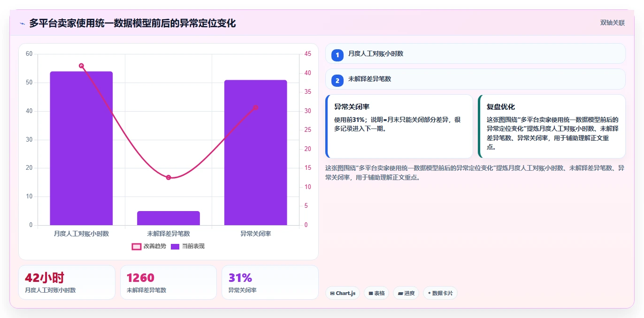This screenshot has width=644, height=318.
Task: Click the chart title 多平台卖家使用统一数据模型前后的异常定位变化
Action: [132, 23]
